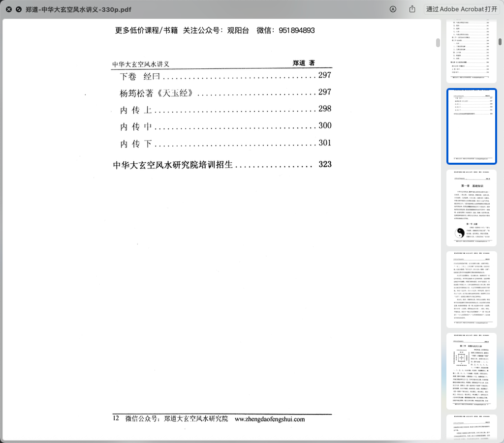Select the cut-off thumbnail at the sidebar bottom

pos(471,428)
